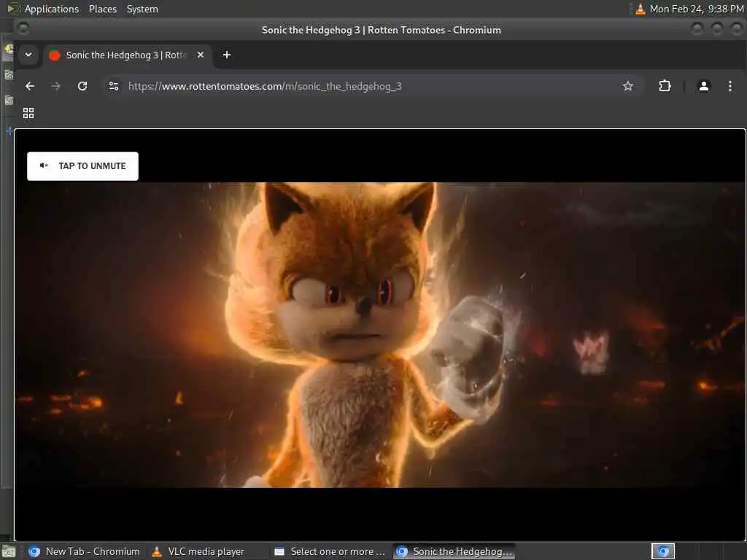Open the System menu
Screen dimensions: 747x560
(142, 9)
